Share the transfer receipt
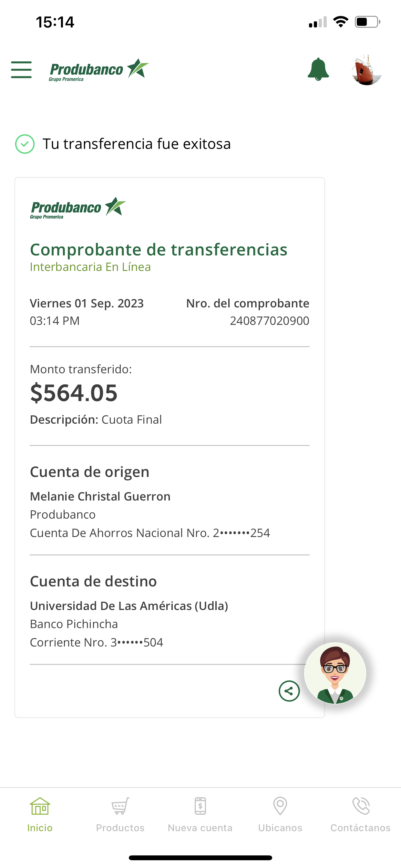The width and height of the screenshot is (401, 868). click(289, 691)
